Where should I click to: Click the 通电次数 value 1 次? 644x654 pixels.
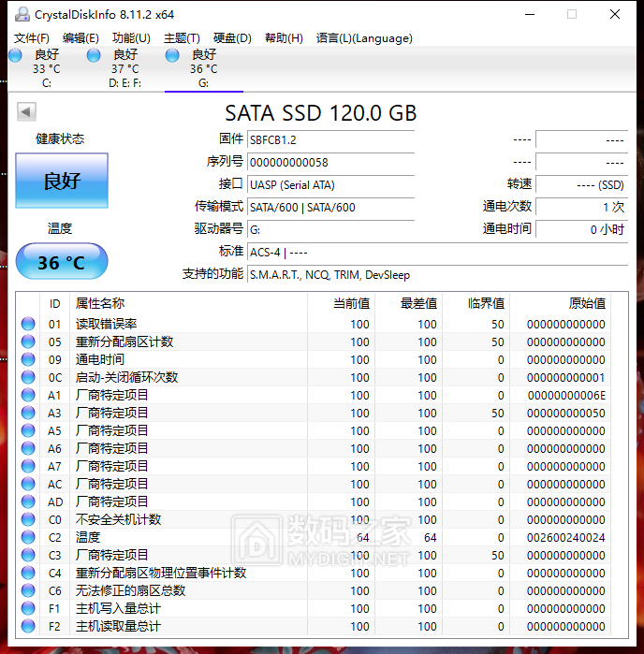(x=582, y=207)
